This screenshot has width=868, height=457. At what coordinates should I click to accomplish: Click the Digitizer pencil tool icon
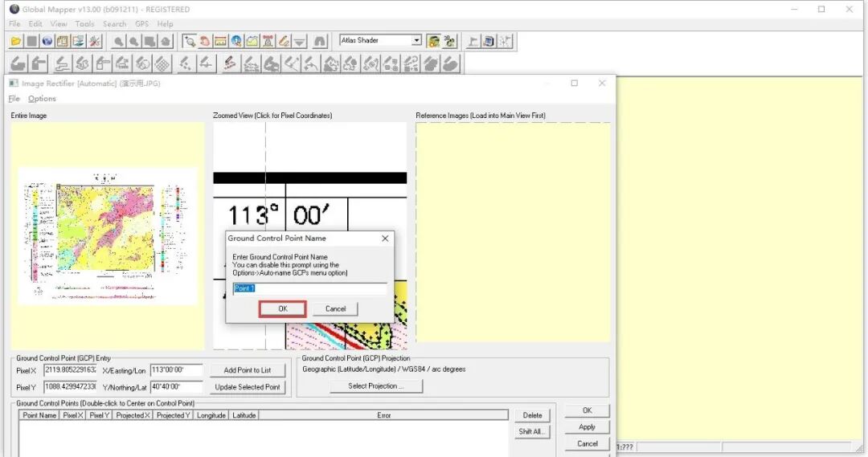point(284,41)
